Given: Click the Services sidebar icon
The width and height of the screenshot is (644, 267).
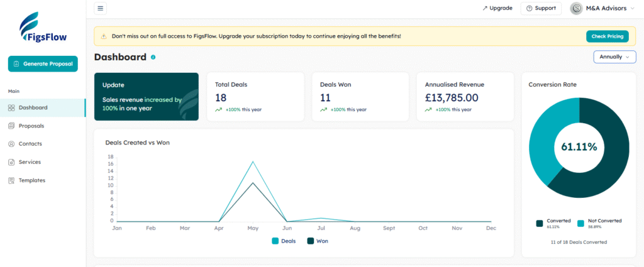Looking at the screenshot, I should (11, 162).
